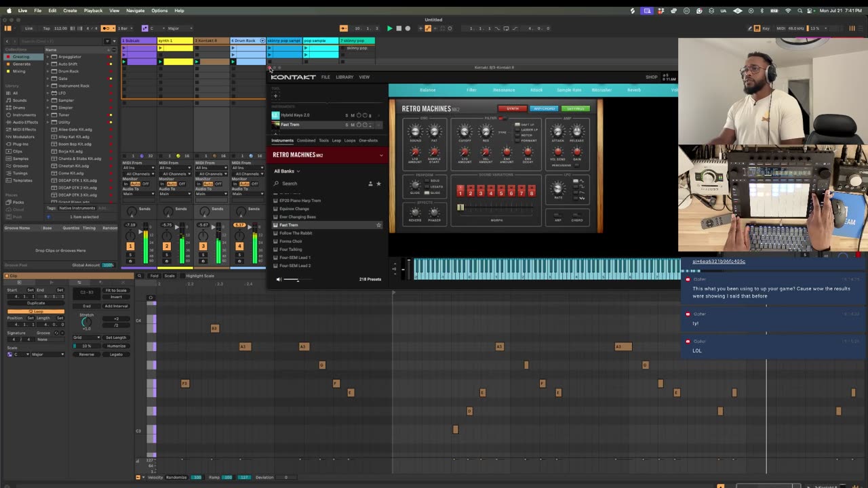868x488 pixels.
Task: Click the Humanize button
Action: [116, 346]
